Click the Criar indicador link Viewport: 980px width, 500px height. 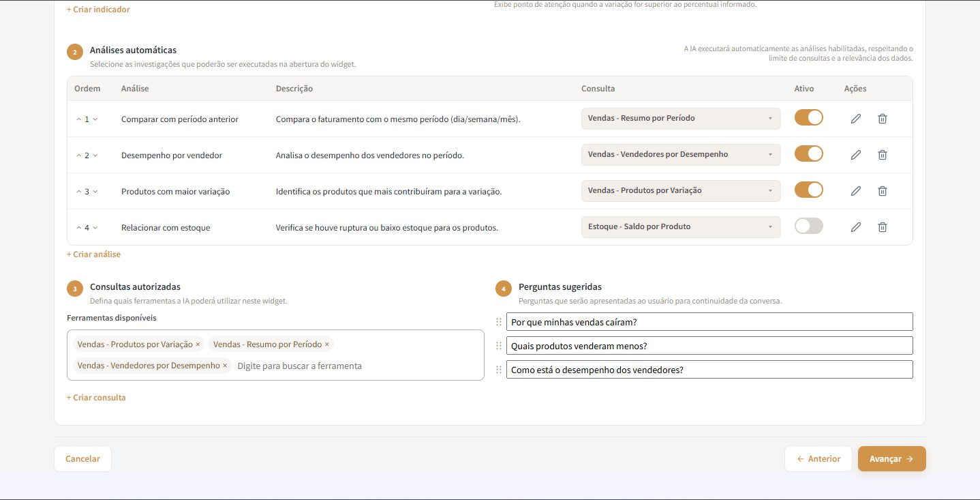click(x=98, y=10)
